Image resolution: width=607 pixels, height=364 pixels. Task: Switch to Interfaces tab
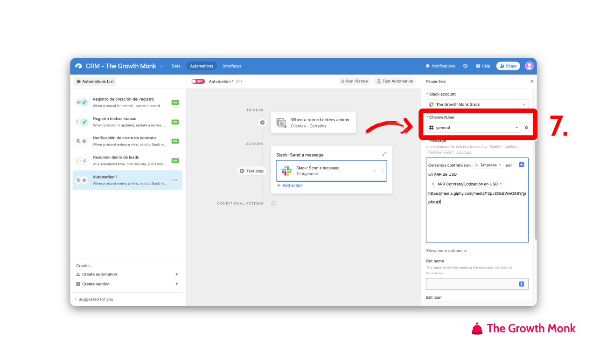click(232, 66)
